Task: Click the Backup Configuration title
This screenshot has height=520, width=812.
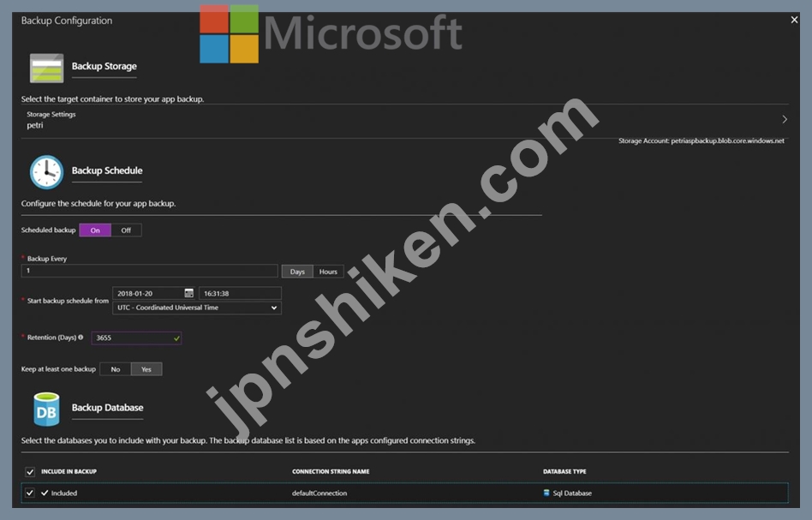Action: pos(67,21)
